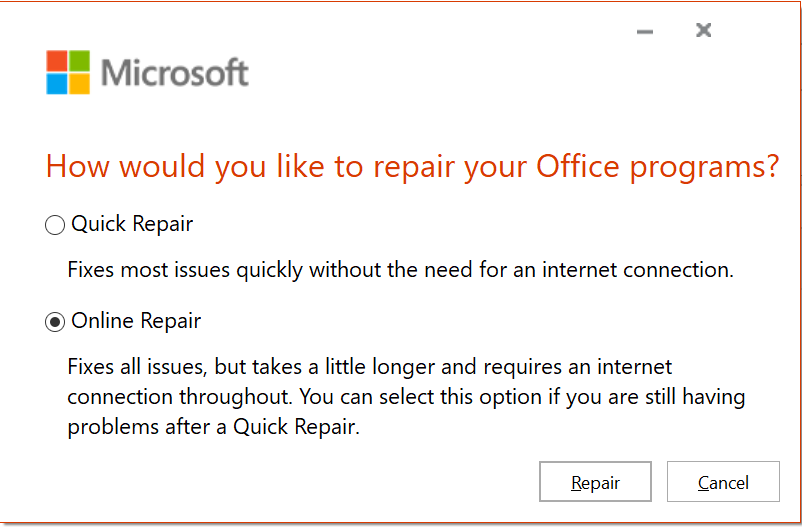Click the Microsoft wordmark text
The image size is (802, 527).
point(175,73)
